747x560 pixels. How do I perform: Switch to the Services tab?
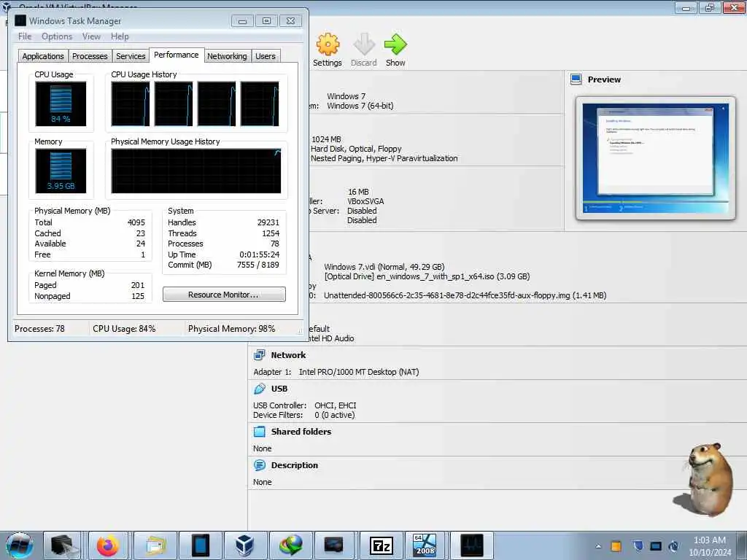coord(131,56)
